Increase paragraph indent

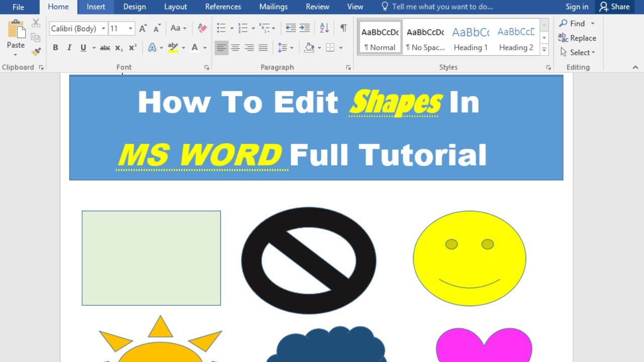point(305,29)
